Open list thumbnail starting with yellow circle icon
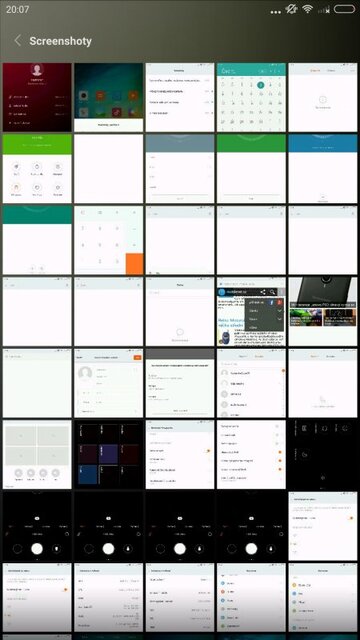 [322, 597]
